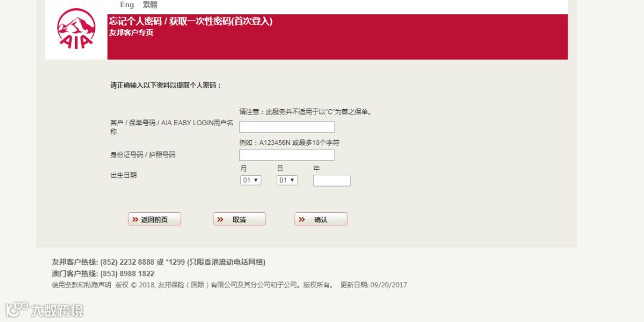Click the 更新日期 09/20/2017 text
644x322 pixels.
373,285
